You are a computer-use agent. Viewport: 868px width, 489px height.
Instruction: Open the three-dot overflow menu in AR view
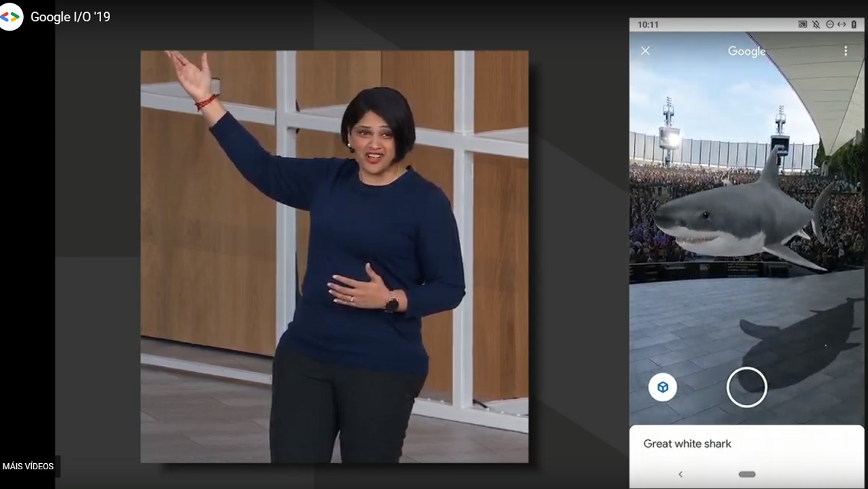846,51
